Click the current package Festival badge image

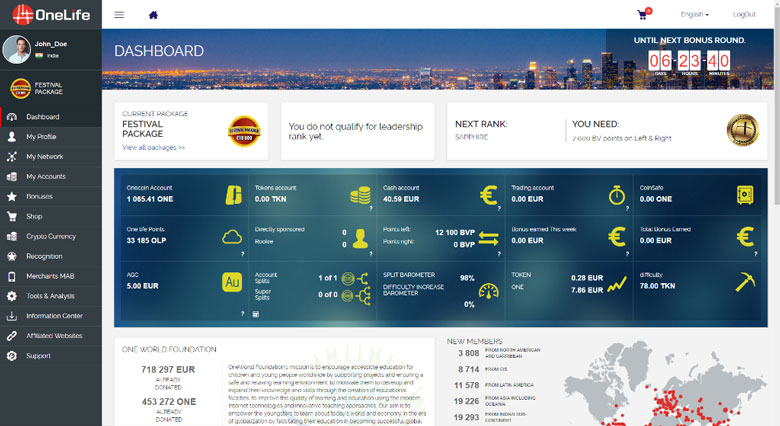pyautogui.click(x=244, y=131)
